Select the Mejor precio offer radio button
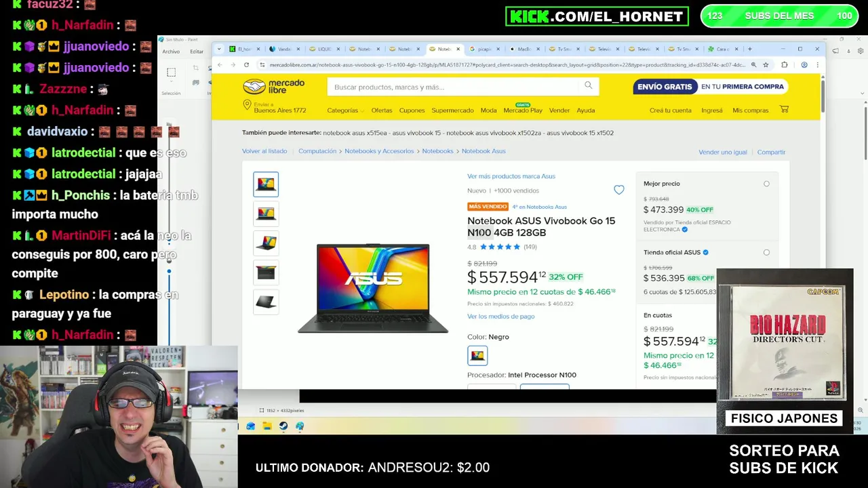 (766, 184)
